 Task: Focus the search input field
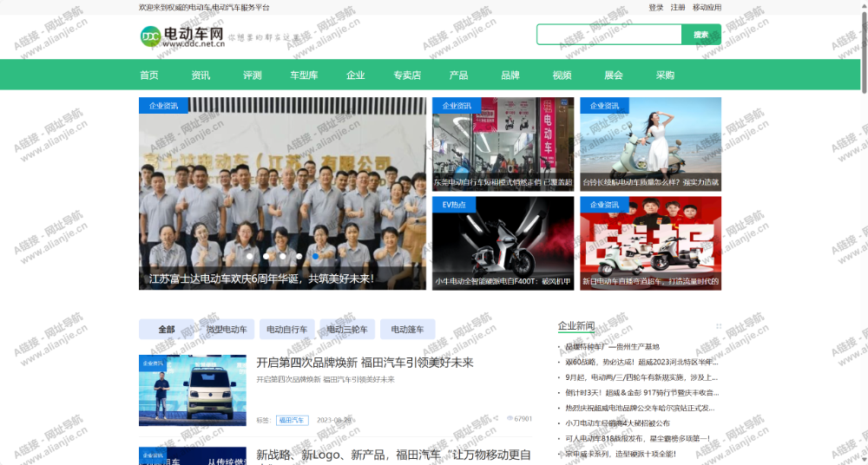coord(609,35)
